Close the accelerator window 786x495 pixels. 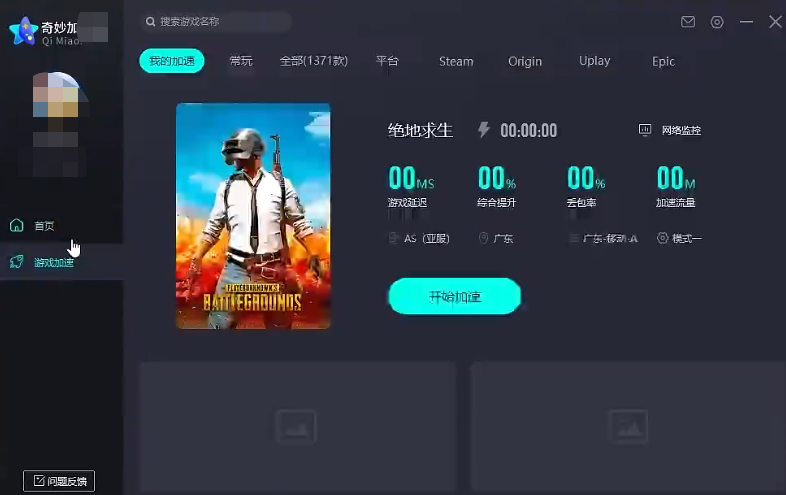(775, 22)
